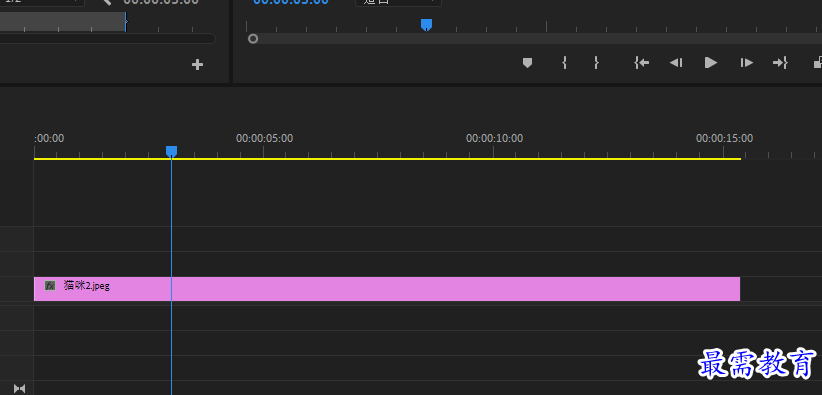The image size is (822, 395).
Task: Click the Program monitor zoom bar circle handle
Action: 253,39
